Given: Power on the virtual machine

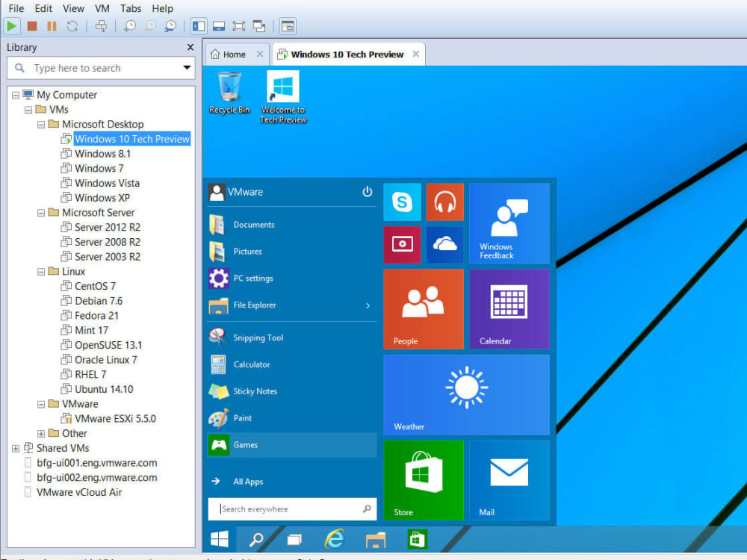Looking at the screenshot, I should coord(12,25).
